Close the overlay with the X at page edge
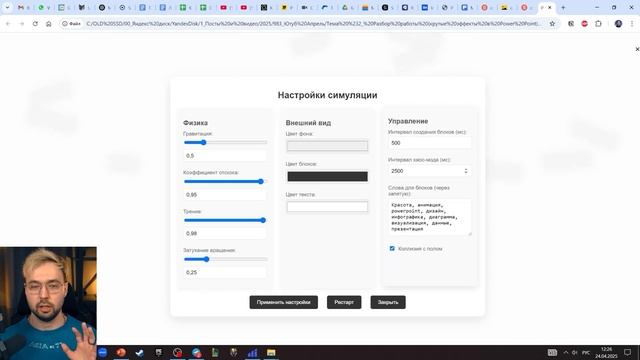Viewport: 640px width, 360px height. 637,49
